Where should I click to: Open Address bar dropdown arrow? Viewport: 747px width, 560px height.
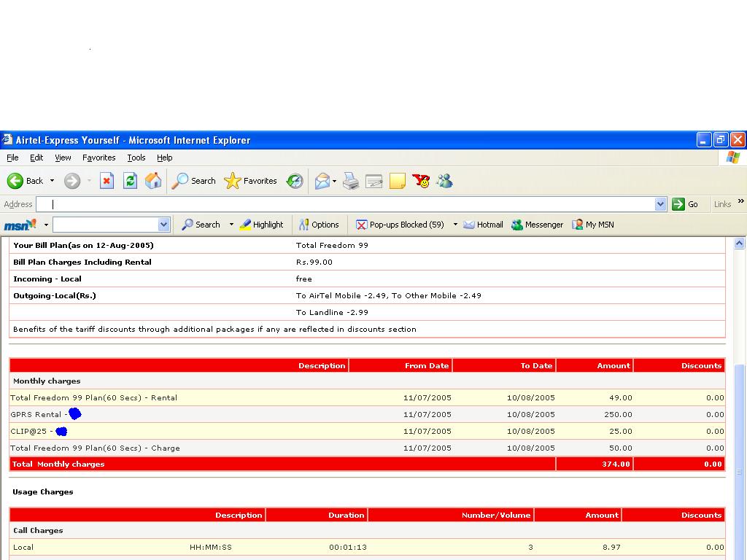tap(660, 204)
